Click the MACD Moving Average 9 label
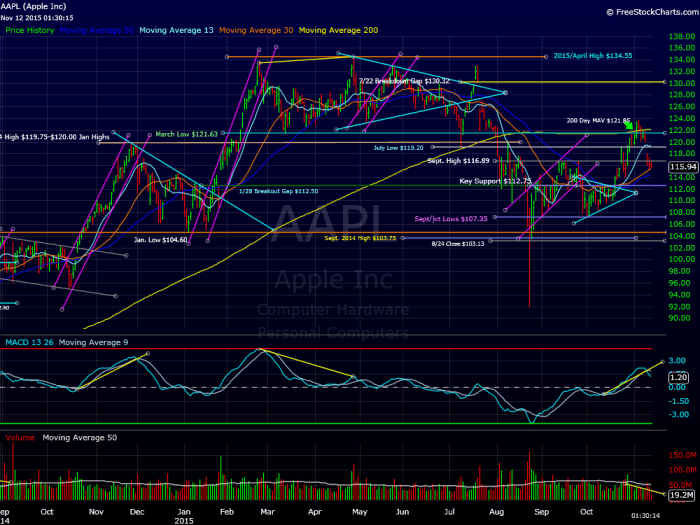Screen dimensions: 700x525 coord(93,342)
